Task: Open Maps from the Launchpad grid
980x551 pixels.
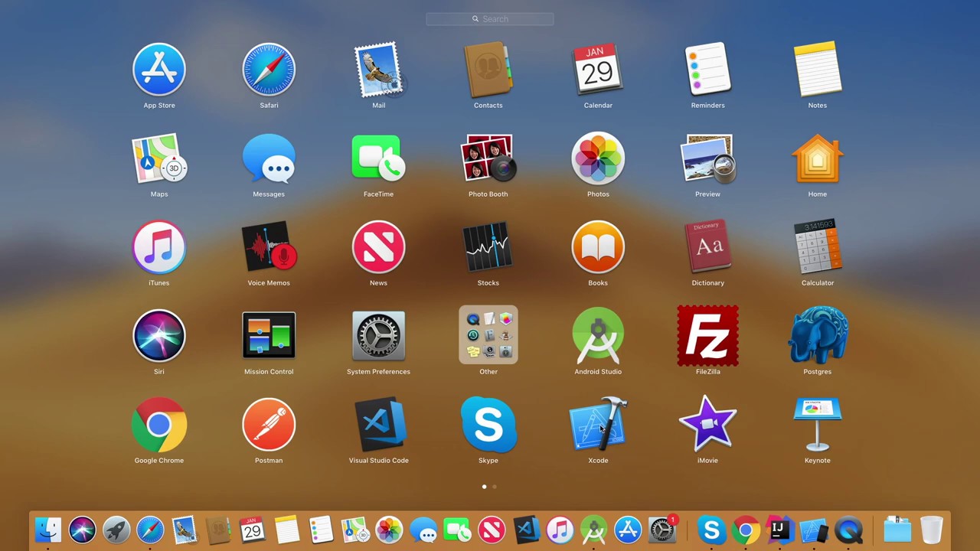Action: 159,159
